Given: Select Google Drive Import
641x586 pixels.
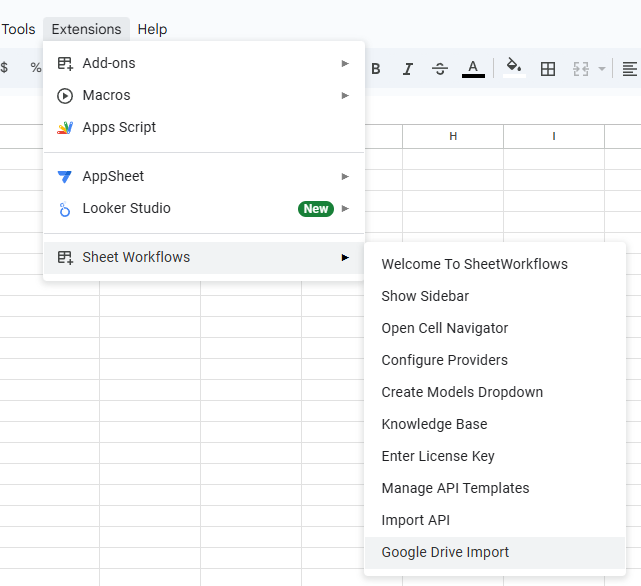Looking at the screenshot, I should (445, 552).
